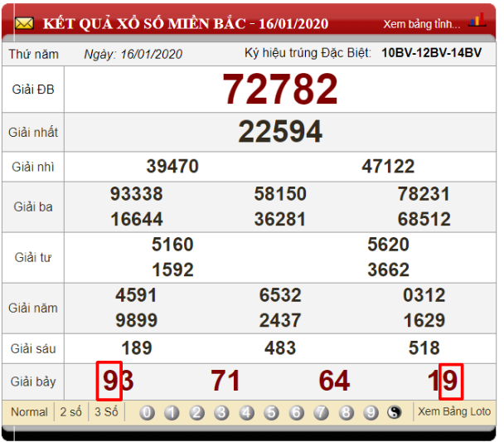Select digit 7 filter ball
504x442 pixels.
tap(322, 412)
